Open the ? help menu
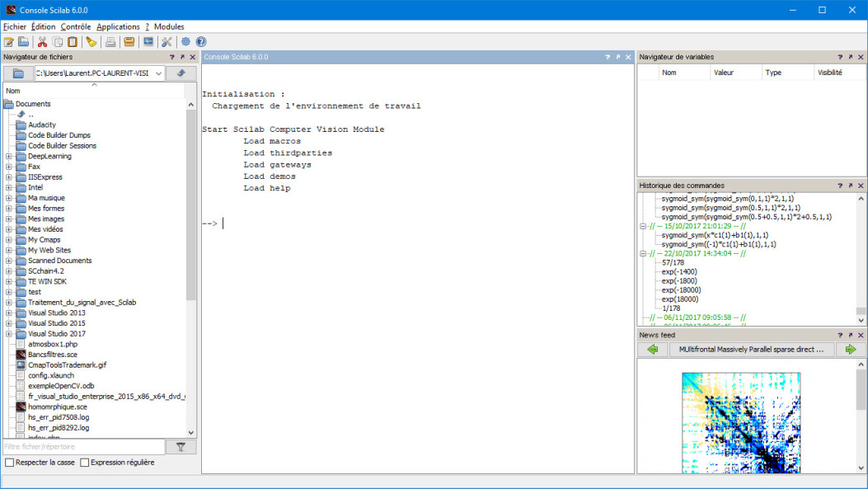 coord(148,26)
